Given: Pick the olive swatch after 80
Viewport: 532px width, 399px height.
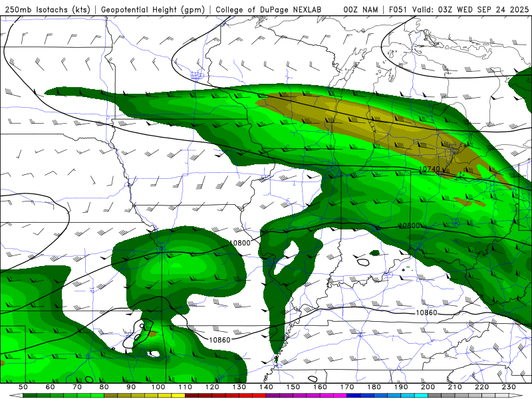Looking at the screenshot, I should pyautogui.click(x=111, y=396).
